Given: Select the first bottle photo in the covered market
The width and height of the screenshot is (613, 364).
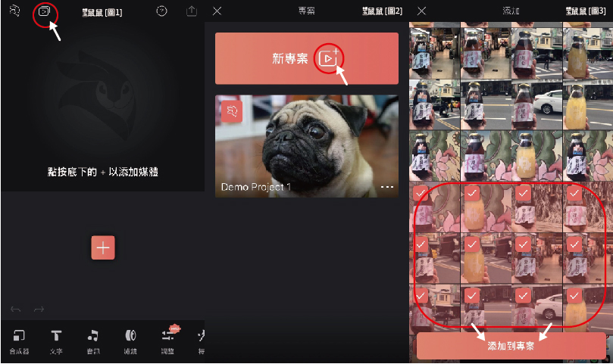Looking at the screenshot, I should (x=434, y=53).
